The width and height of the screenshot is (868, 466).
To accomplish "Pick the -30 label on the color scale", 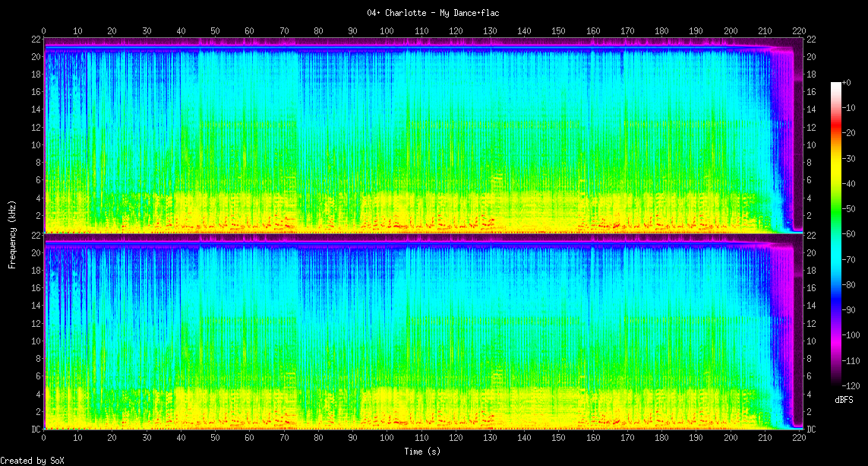I will 849,157.
